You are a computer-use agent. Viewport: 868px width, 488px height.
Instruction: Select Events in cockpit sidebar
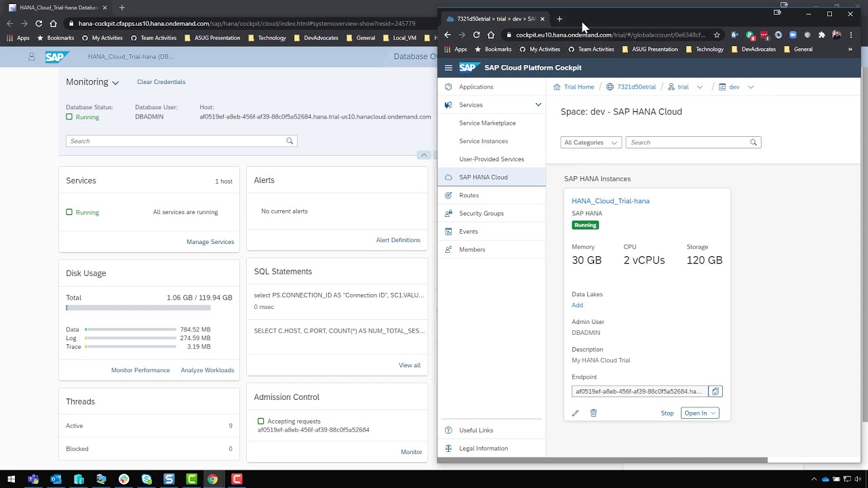point(492,231)
